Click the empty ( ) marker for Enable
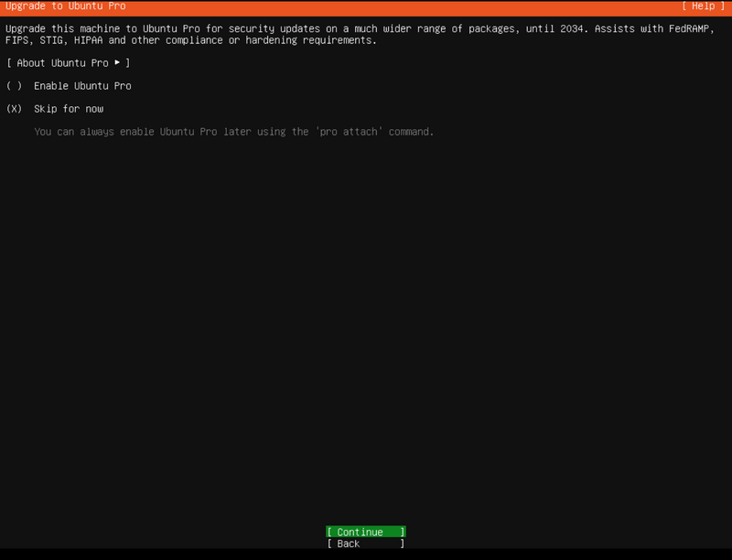Screen dimensions: 732x560 (14, 86)
